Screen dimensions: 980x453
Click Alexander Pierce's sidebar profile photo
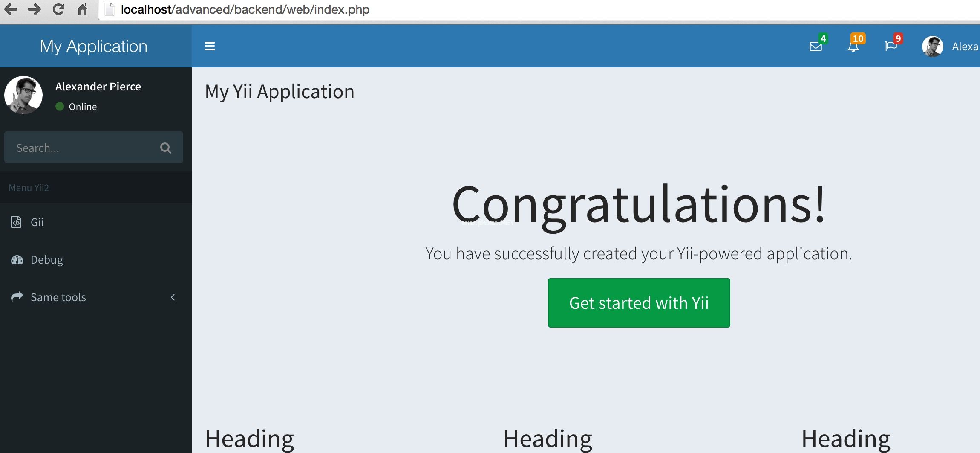23,95
